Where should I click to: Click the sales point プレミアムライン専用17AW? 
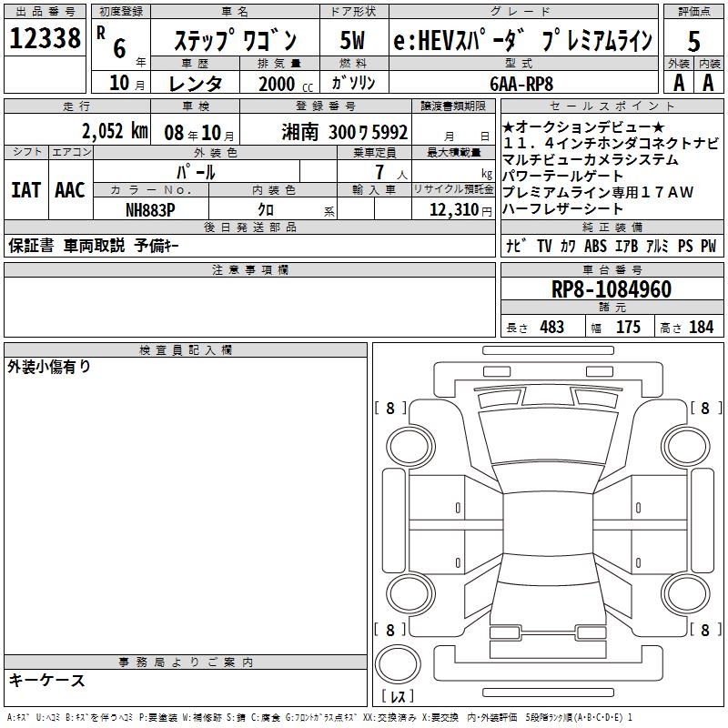tap(598, 192)
